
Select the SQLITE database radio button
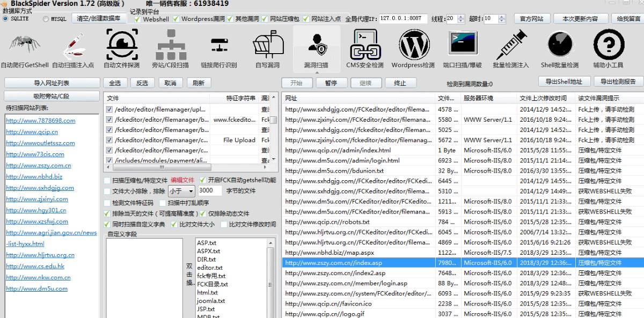(x=6, y=18)
